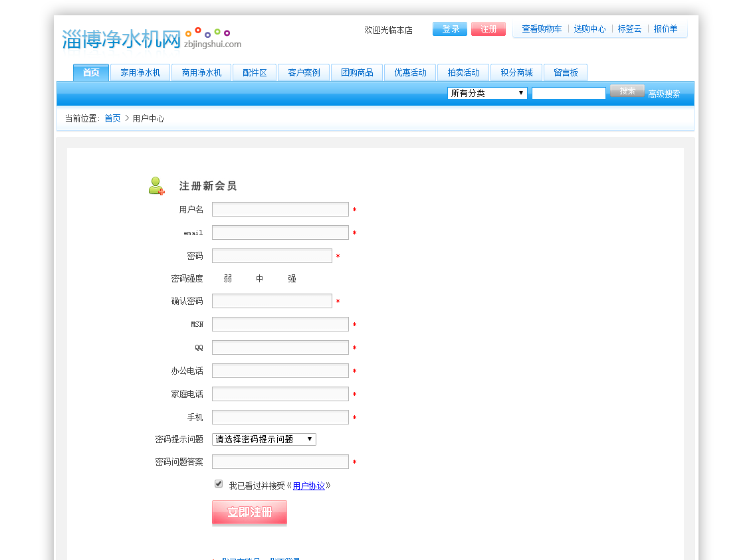
Task: Open the 首页 navigation tab
Action: 91,72
